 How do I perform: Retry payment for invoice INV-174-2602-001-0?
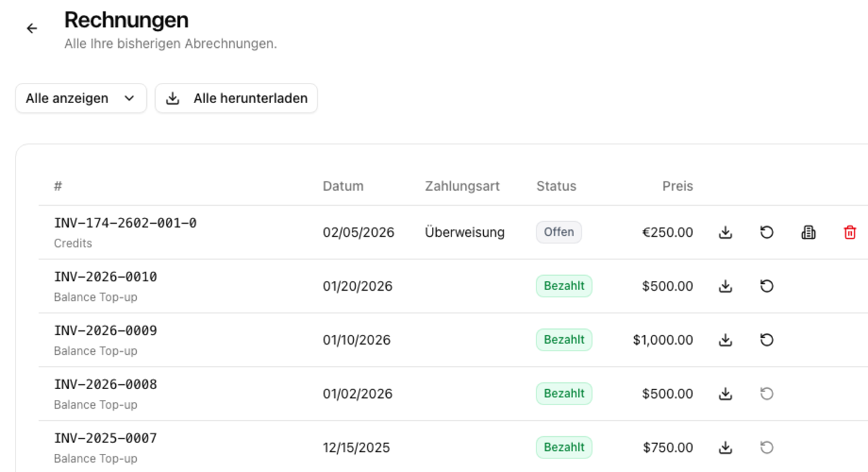click(767, 232)
